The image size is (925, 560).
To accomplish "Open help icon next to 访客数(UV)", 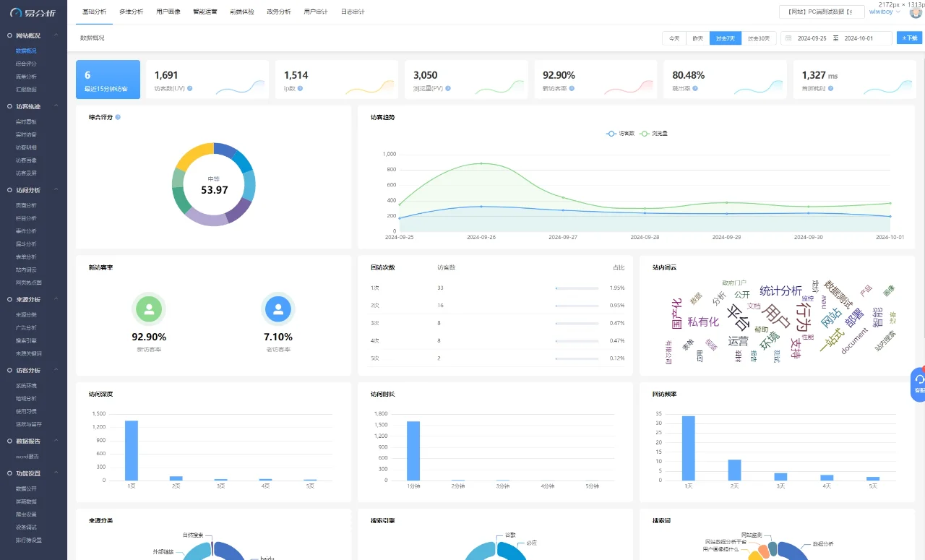I will (x=189, y=88).
